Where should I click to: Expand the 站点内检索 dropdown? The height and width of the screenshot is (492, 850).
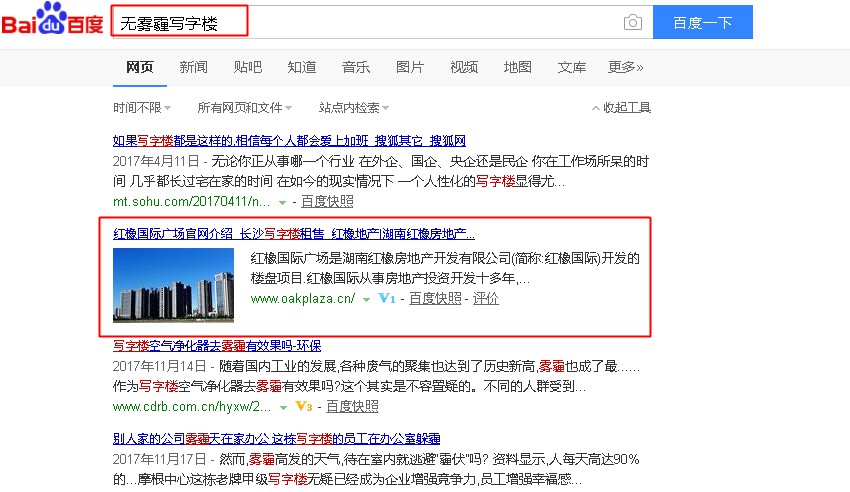pyautogui.click(x=354, y=108)
